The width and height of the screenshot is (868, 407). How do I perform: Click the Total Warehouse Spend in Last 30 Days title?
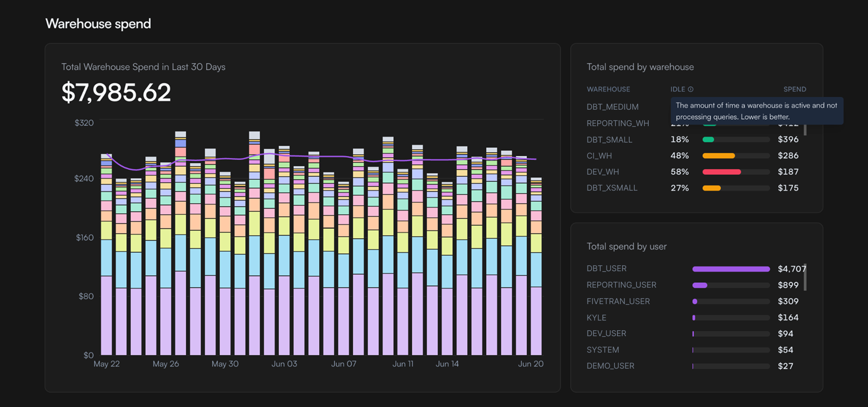[x=143, y=67]
